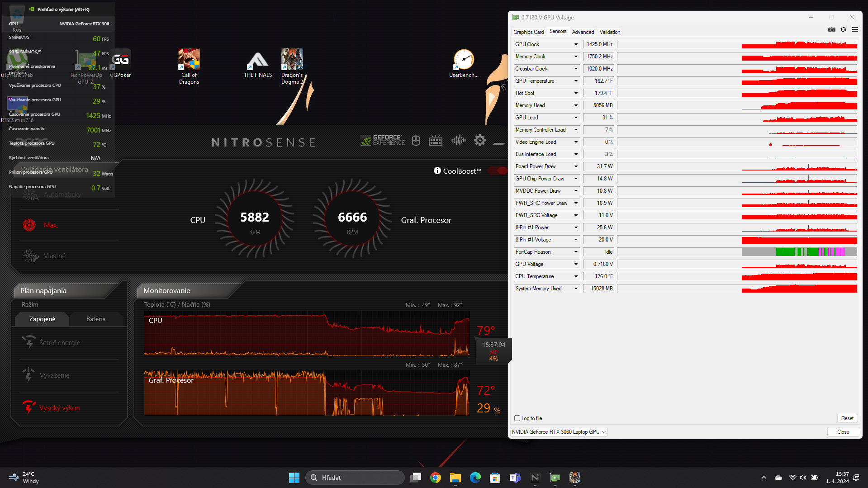Viewport: 868px width, 488px height.
Task: Open NitroSense taskbar icon
Action: coord(535,478)
